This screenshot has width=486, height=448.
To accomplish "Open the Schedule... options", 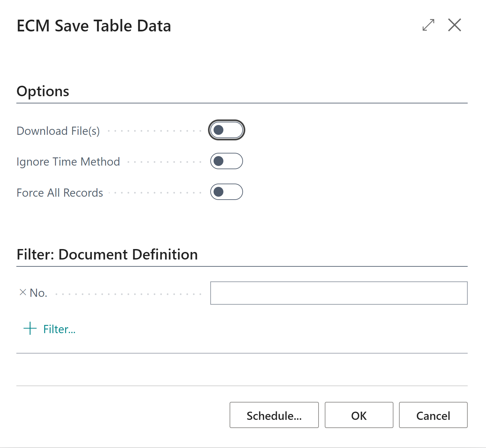I will (274, 415).
